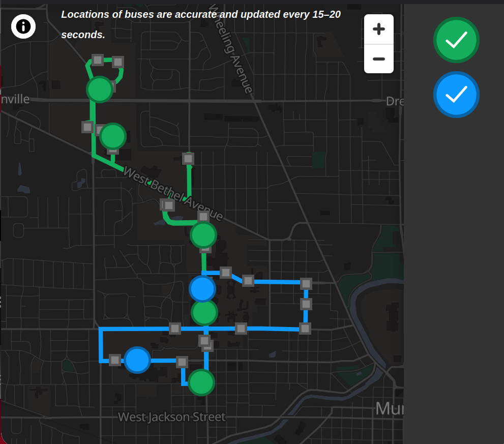Viewport: 504px width, 444px height.
Task: Toggle the green route checkmark
Action: point(456,40)
